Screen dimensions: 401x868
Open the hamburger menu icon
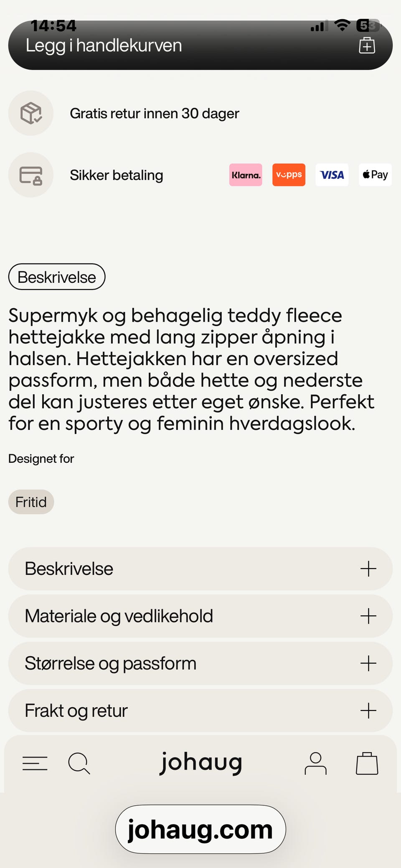[35, 763]
